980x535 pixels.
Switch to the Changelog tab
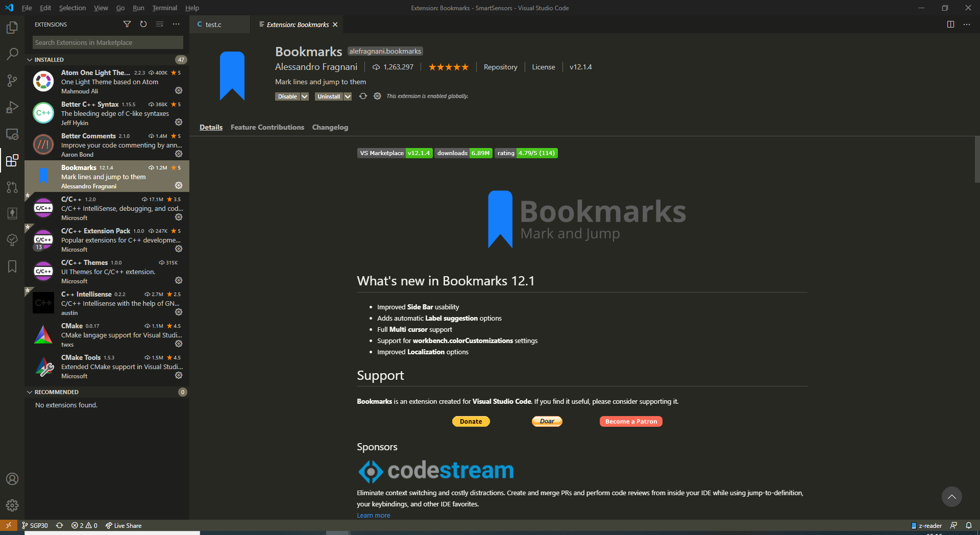coord(330,127)
